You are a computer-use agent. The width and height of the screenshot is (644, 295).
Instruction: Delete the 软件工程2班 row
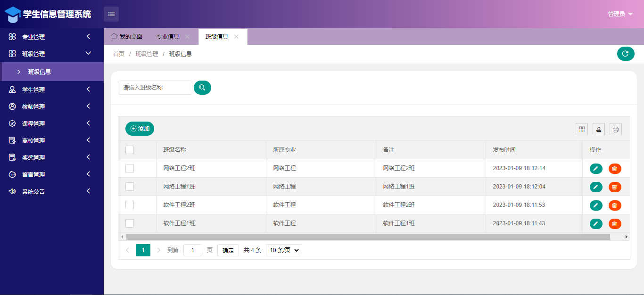pos(615,205)
